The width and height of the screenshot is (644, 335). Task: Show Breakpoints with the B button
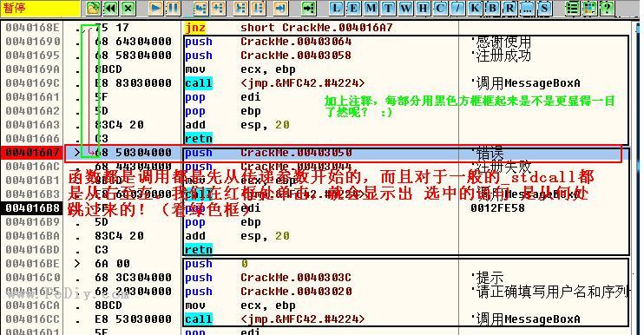tap(492, 8)
